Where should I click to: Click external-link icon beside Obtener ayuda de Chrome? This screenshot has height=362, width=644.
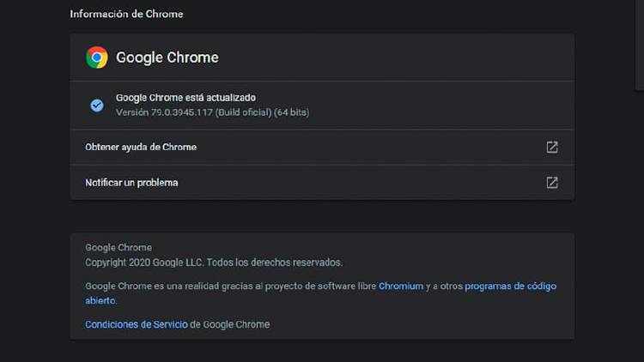pyautogui.click(x=552, y=148)
